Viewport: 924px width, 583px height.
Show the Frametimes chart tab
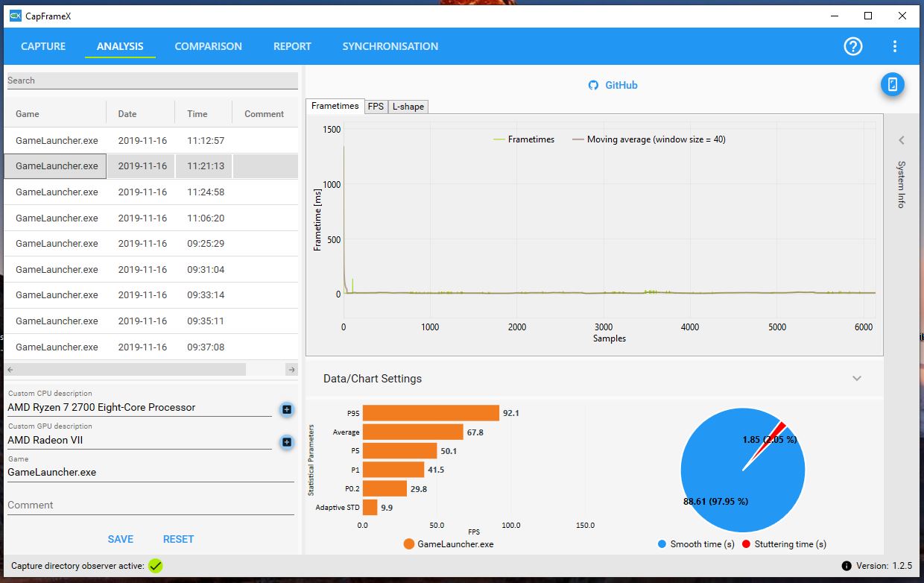(335, 106)
